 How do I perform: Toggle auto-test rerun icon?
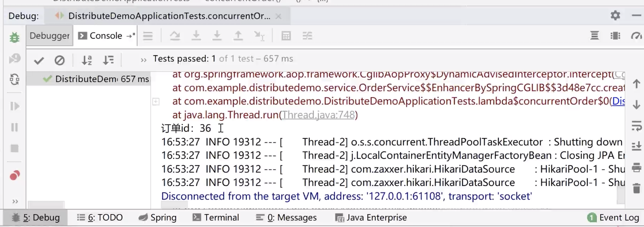(x=15, y=80)
